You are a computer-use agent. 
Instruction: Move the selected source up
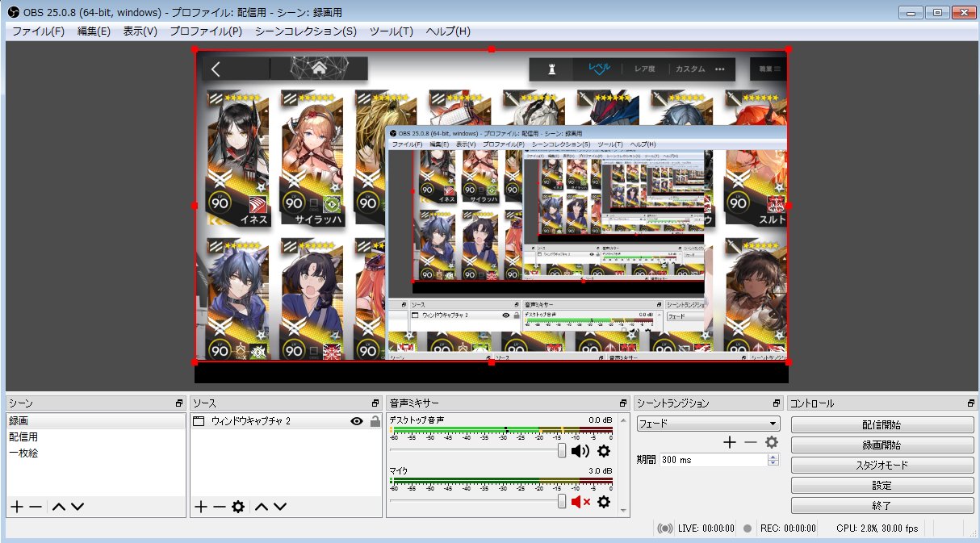click(262, 507)
